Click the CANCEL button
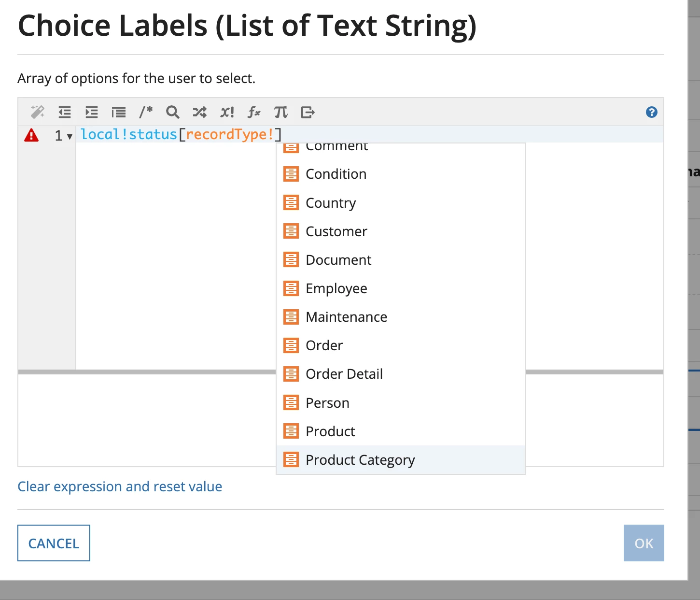Image resolution: width=700 pixels, height=600 pixels. click(x=54, y=543)
